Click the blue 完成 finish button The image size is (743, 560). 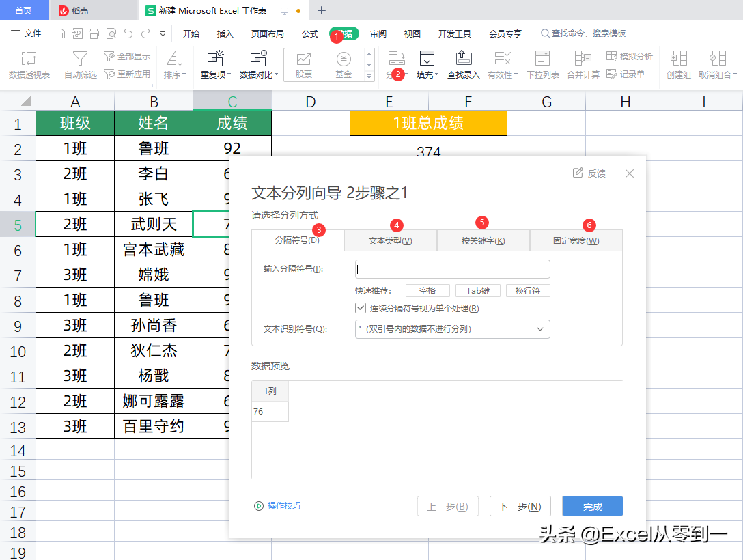(592, 507)
